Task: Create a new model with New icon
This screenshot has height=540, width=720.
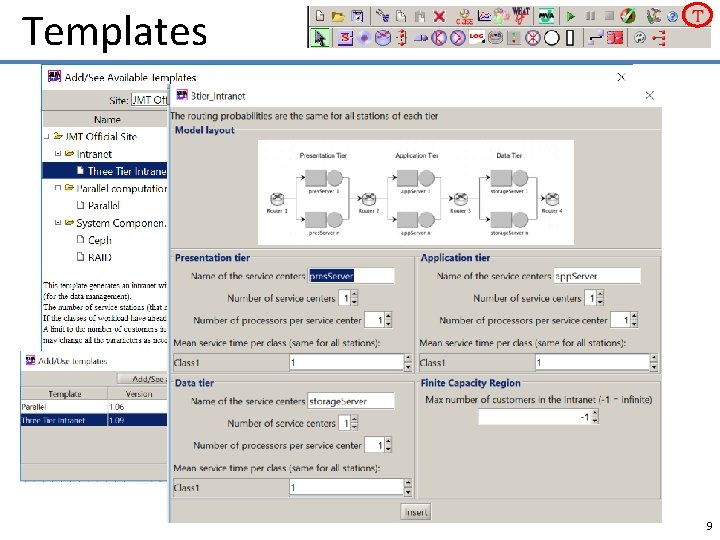Action: point(320,17)
